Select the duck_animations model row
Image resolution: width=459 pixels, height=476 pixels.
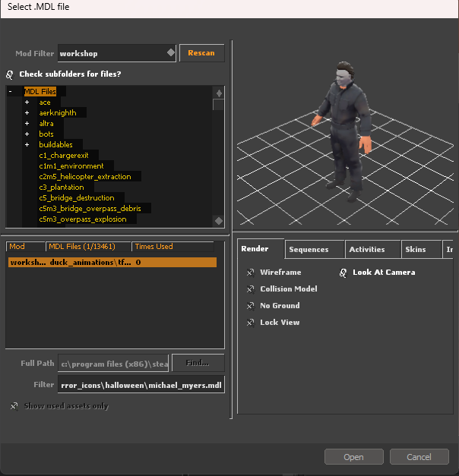[x=112, y=262]
